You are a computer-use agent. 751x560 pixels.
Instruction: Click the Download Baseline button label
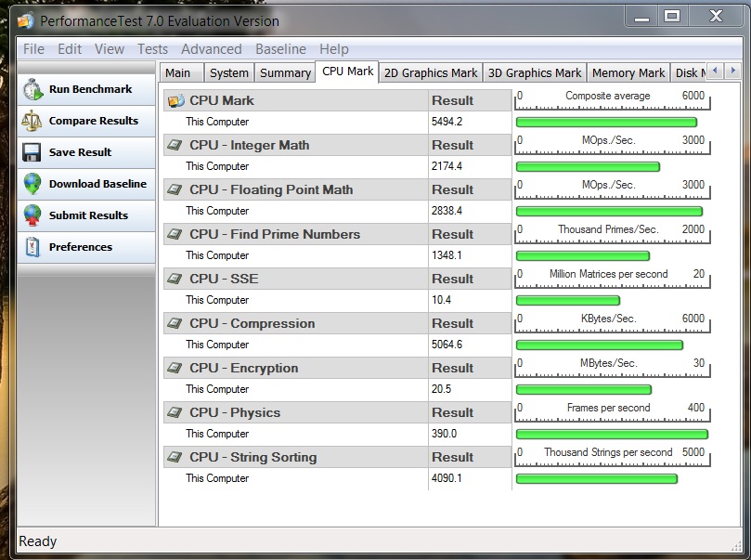point(97,184)
